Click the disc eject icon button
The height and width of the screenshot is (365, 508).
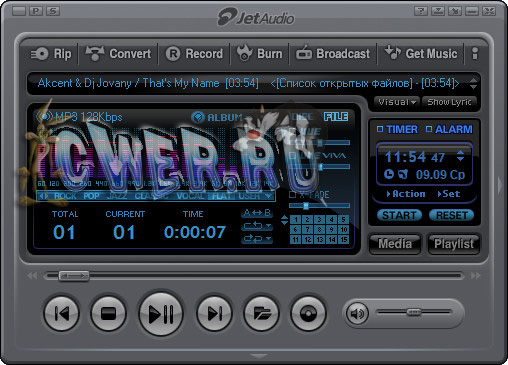coord(308,313)
